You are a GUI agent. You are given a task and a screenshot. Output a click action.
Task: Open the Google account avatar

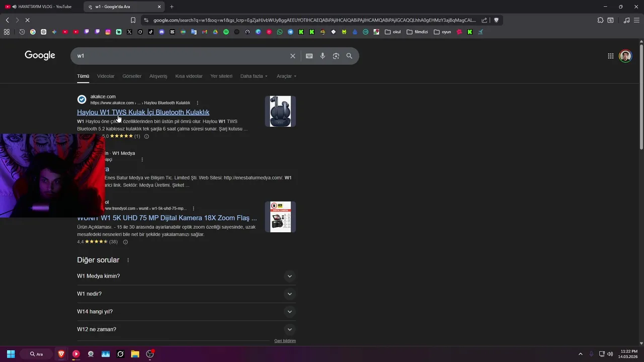coord(625,56)
